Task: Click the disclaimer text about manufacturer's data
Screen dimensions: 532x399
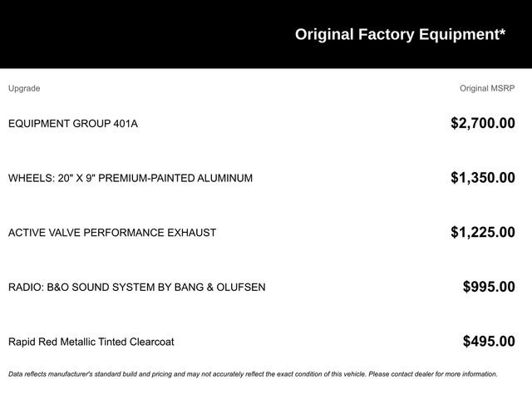Action: coord(253,374)
